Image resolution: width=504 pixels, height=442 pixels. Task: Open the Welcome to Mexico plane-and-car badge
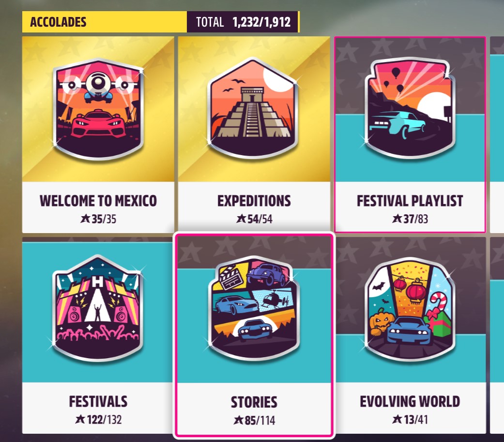point(98,109)
